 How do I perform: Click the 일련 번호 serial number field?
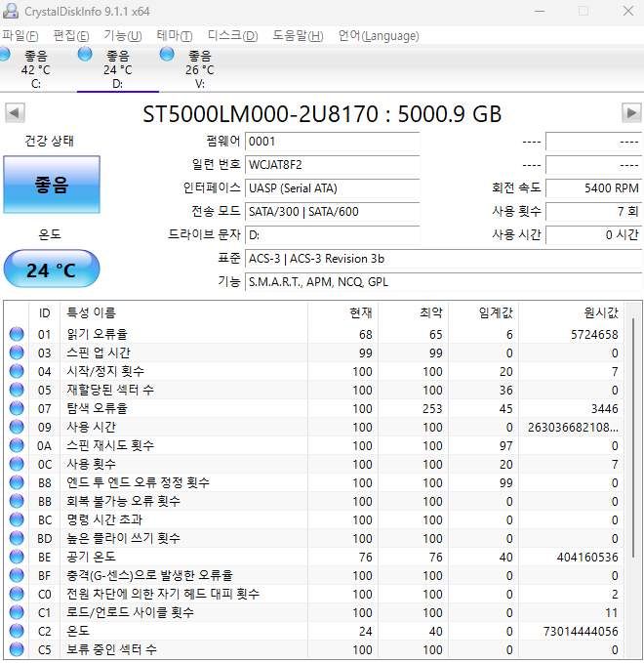332,164
